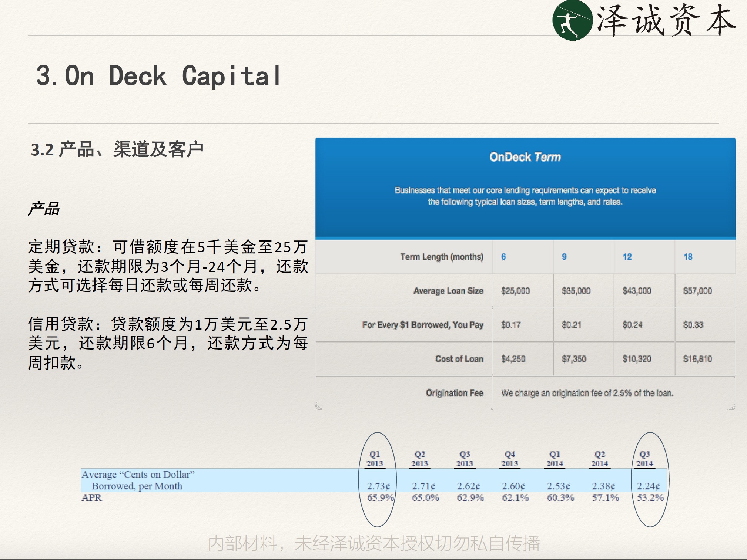Click the term length value '9'

(x=564, y=257)
